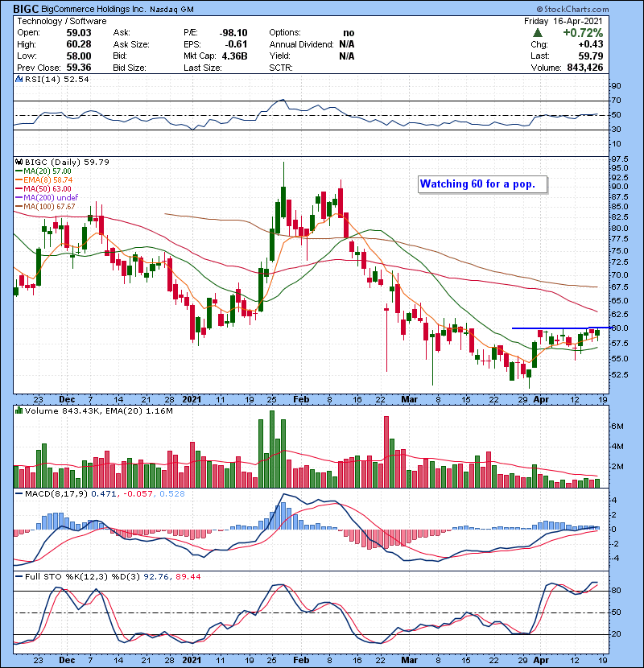Screen dimensions: 644x668
Task: Click the Nasdaq GM exchange label
Action: [171, 10]
